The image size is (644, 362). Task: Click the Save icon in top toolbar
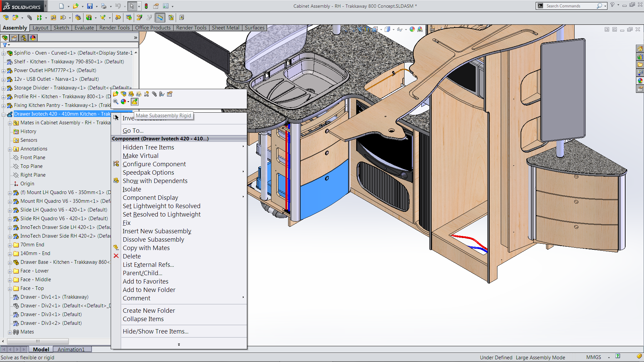[90, 6]
